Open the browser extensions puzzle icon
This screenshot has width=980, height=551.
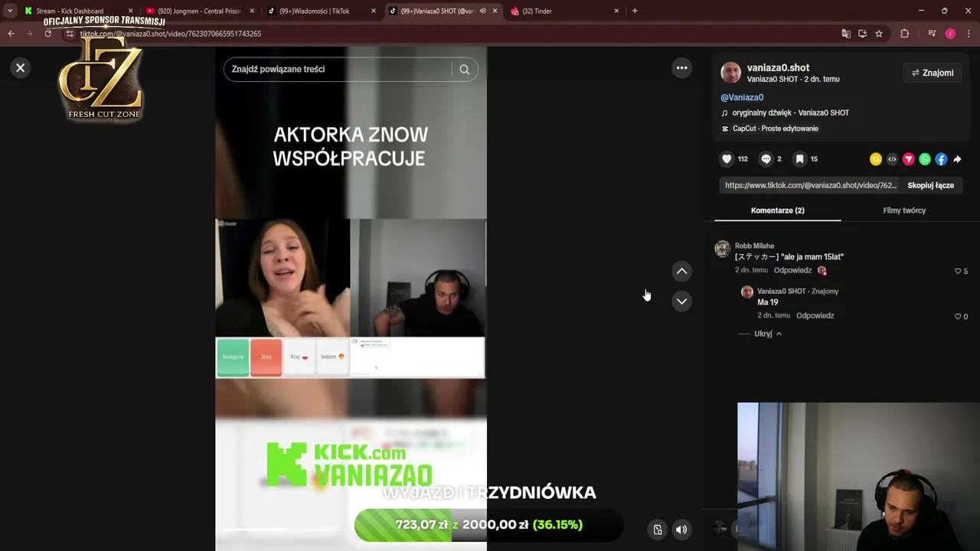pyautogui.click(x=904, y=34)
